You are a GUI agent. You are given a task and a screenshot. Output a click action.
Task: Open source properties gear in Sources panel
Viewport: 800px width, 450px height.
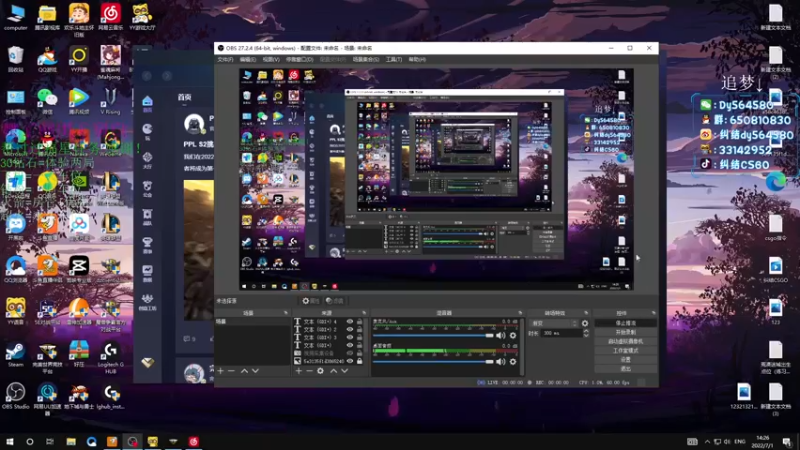(x=320, y=371)
